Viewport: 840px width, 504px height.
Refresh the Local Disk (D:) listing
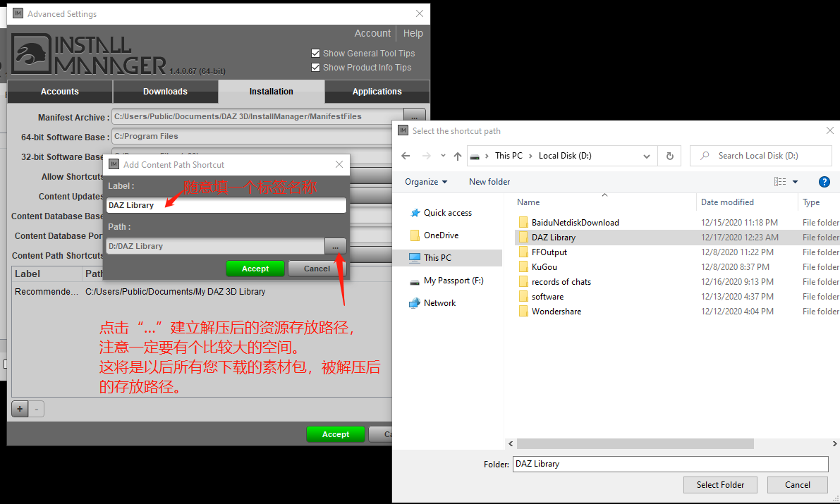point(669,156)
